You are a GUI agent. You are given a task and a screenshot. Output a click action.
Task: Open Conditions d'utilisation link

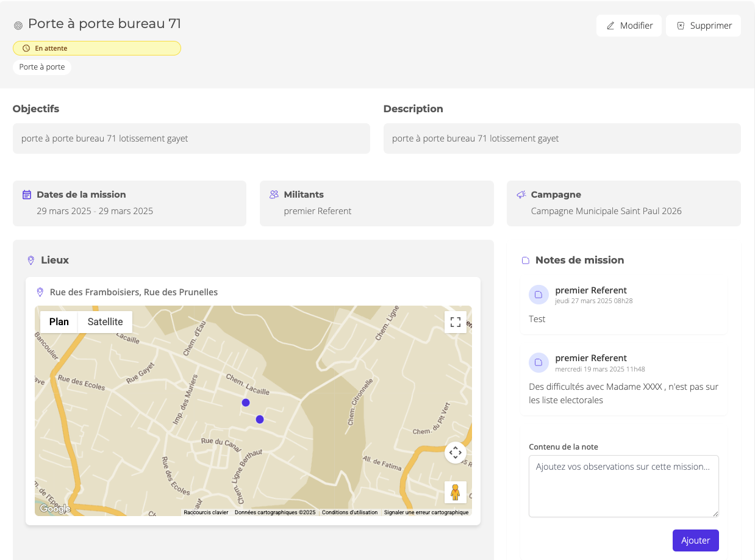click(350, 512)
